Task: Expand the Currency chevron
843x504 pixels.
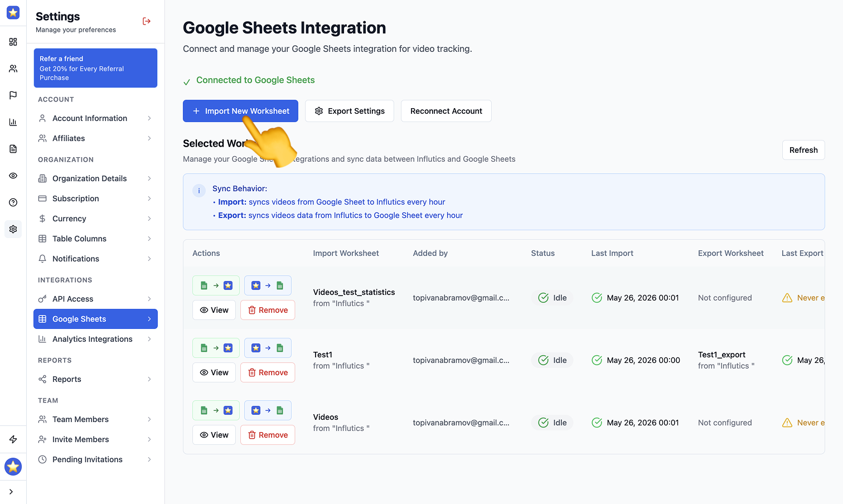Action: pyautogui.click(x=149, y=219)
